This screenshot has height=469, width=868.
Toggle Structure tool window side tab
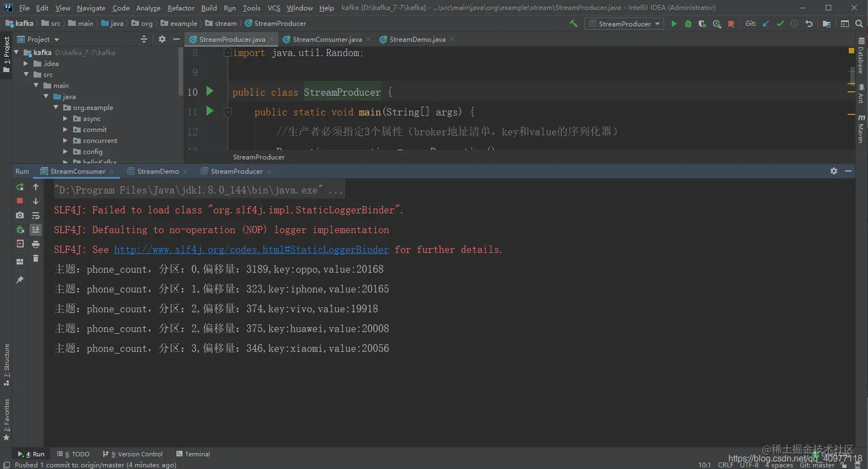click(6, 365)
